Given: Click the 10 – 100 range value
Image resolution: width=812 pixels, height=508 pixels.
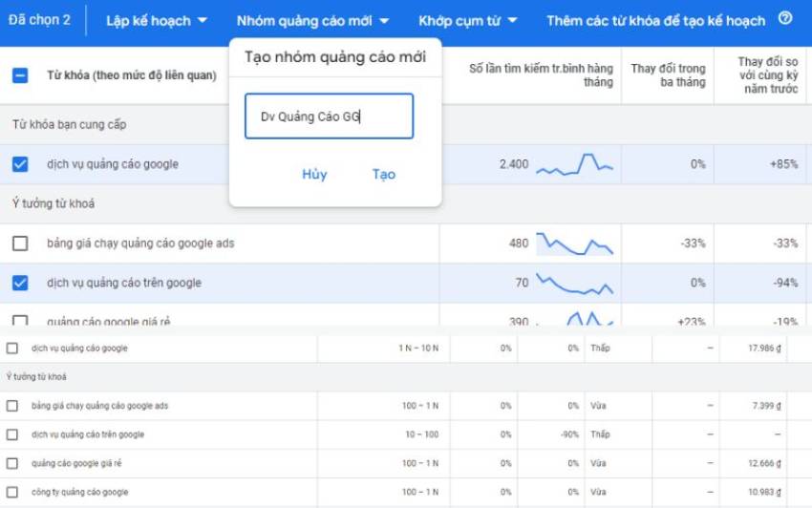Looking at the screenshot, I should (421, 434).
